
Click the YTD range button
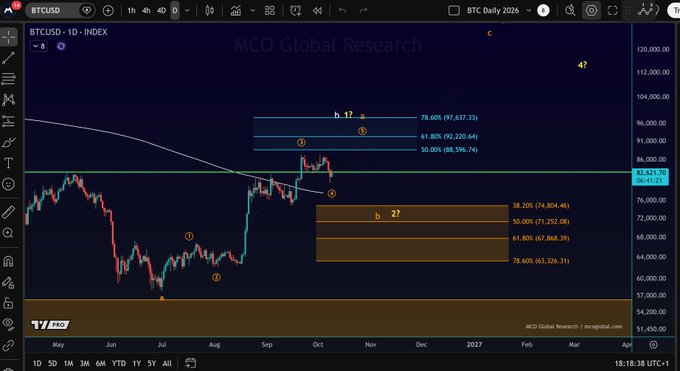point(119,363)
